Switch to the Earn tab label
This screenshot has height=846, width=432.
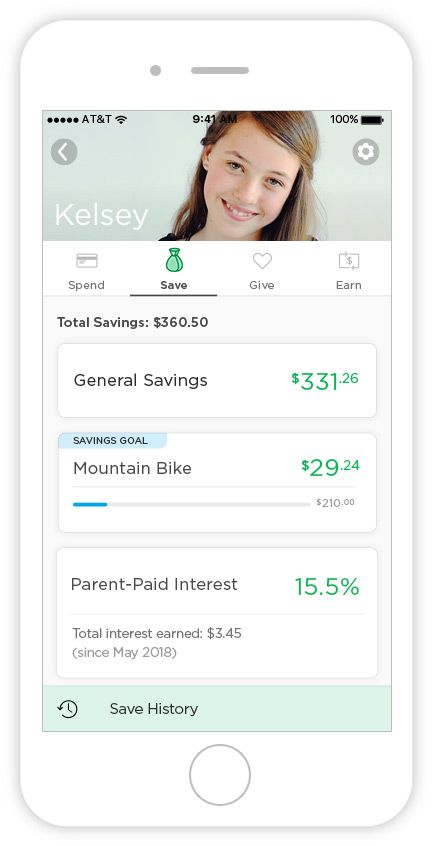coord(348,285)
